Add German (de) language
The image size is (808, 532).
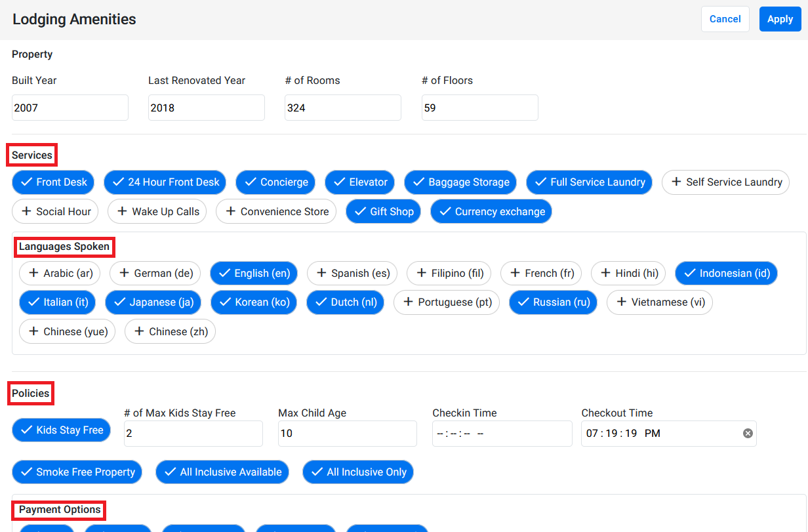coord(155,273)
